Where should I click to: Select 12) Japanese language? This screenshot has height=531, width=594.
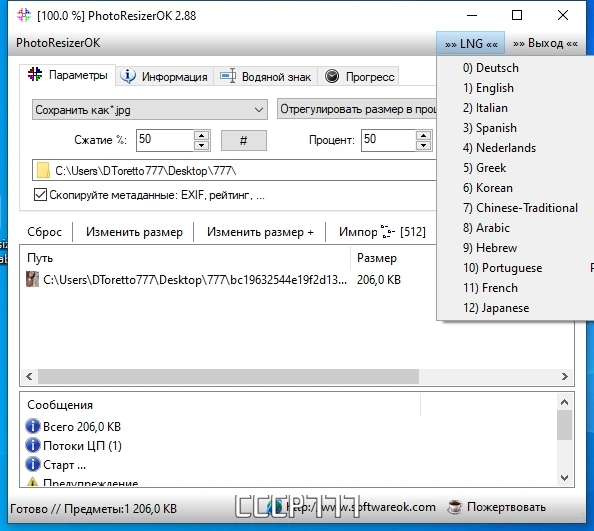pyautogui.click(x=515, y=308)
